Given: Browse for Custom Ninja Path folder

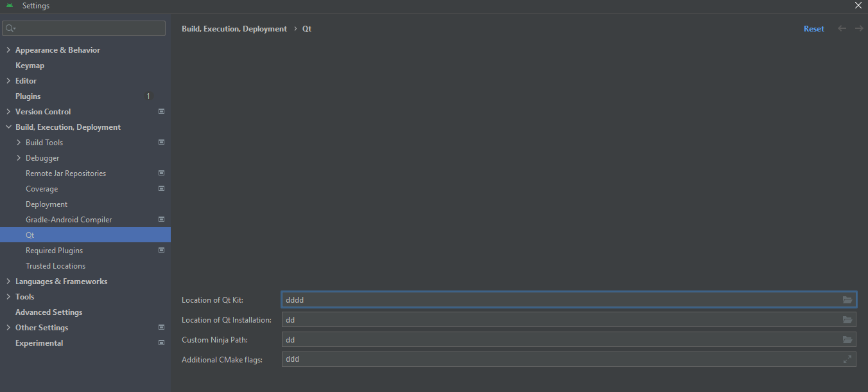Looking at the screenshot, I should (x=847, y=340).
